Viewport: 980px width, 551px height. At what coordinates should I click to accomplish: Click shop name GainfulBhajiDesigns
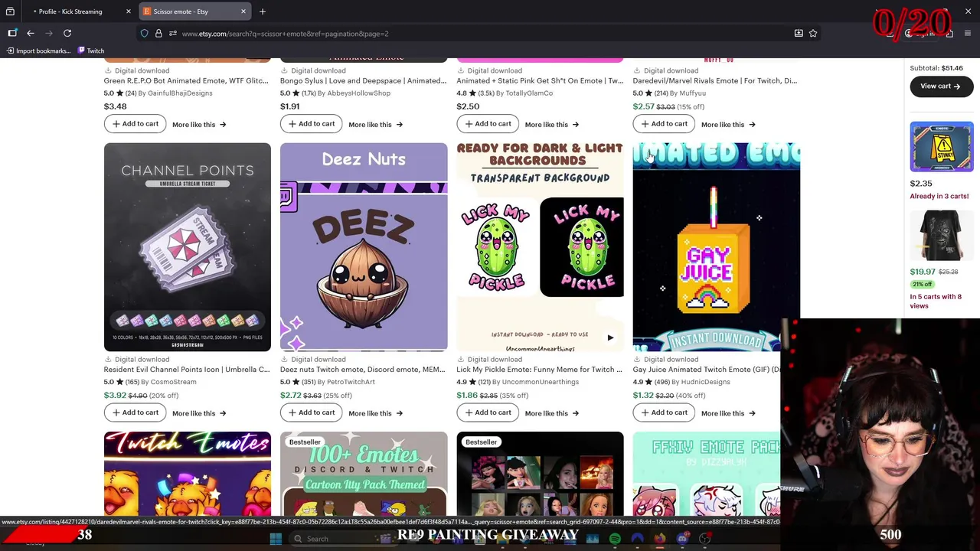point(180,93)
